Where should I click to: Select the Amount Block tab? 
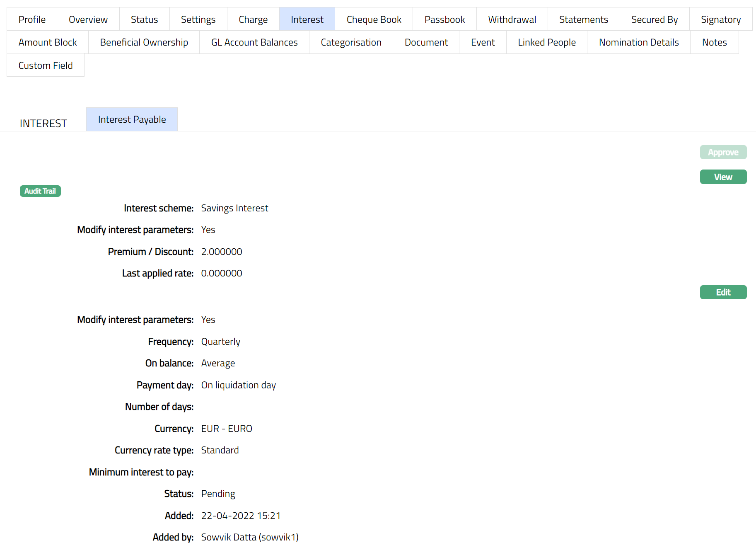[48, 42]
